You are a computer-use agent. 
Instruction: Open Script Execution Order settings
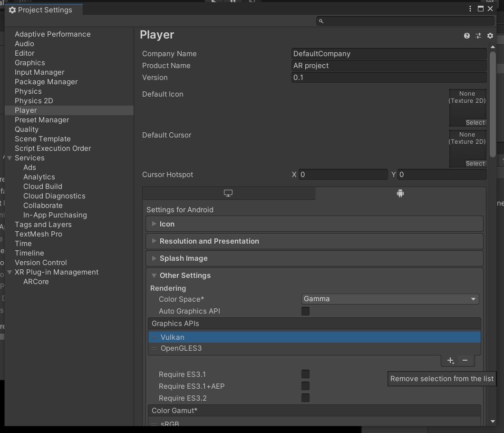53,148
